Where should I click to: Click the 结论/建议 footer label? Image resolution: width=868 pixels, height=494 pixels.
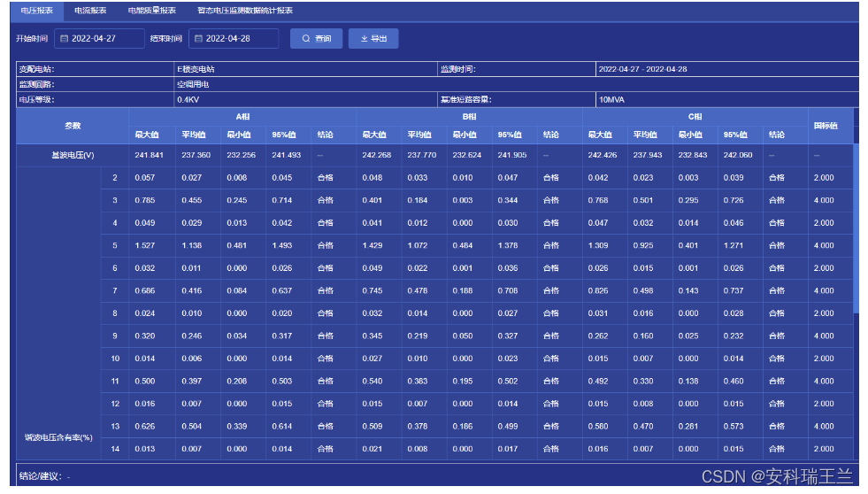40,476
